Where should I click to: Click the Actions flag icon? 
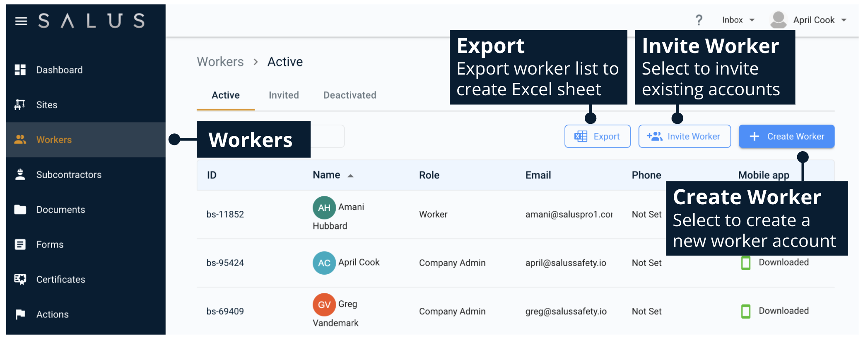[x=20, y=314]
